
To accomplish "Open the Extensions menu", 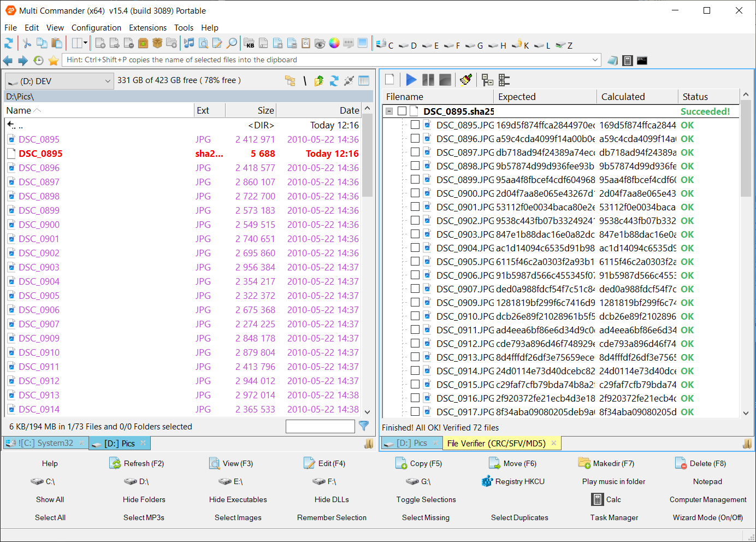I will click(x=147, y=28).
